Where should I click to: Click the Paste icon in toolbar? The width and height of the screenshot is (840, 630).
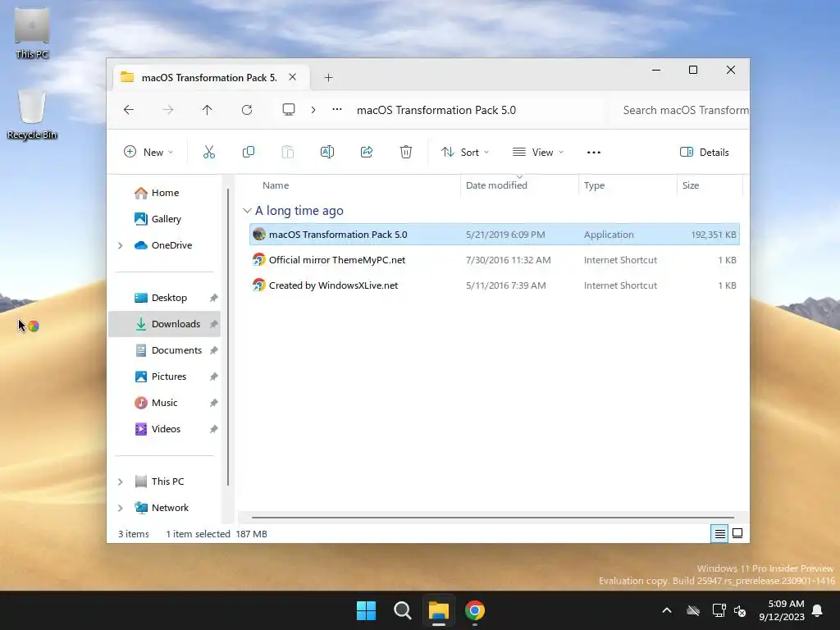288,152
